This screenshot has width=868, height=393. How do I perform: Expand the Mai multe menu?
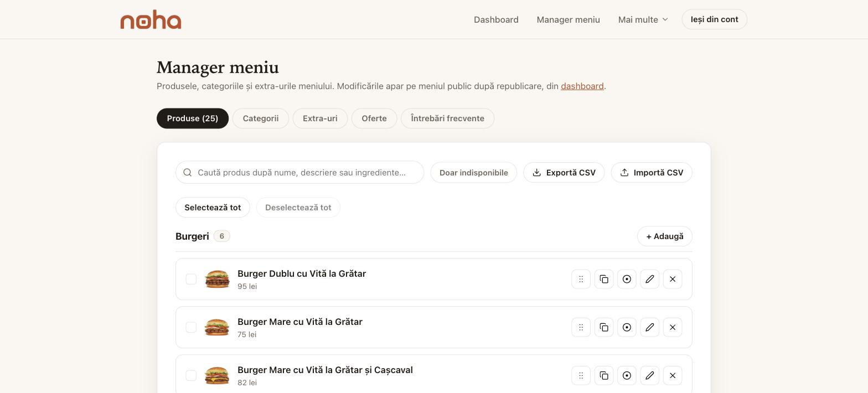point(643,19)
